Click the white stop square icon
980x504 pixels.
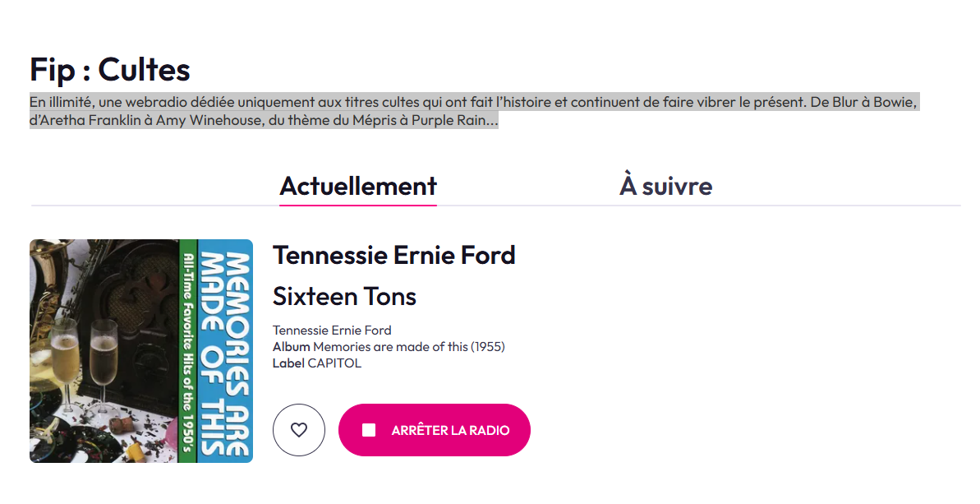369,430
